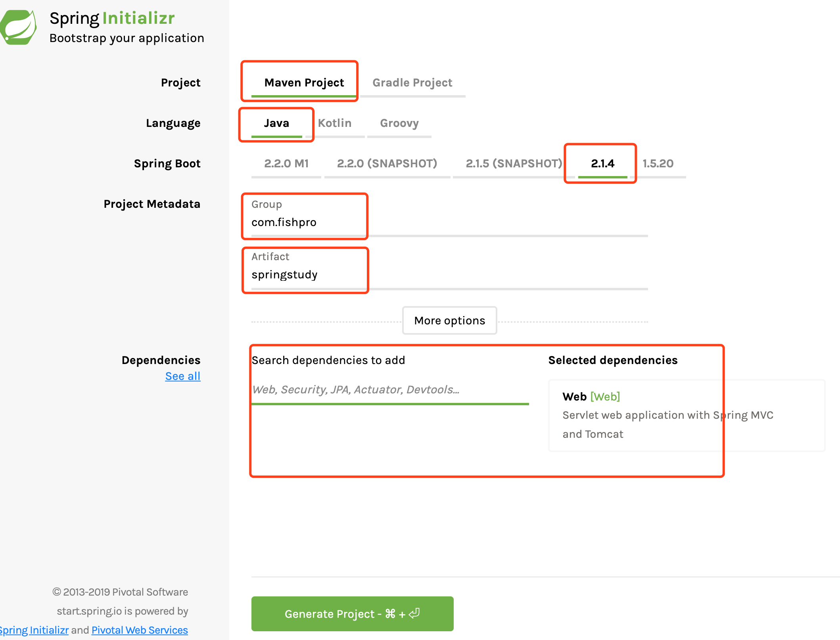This screenshot has width=840, height=640.
Task: Select the Gradle Project option
Action: [x=412, y=82]
